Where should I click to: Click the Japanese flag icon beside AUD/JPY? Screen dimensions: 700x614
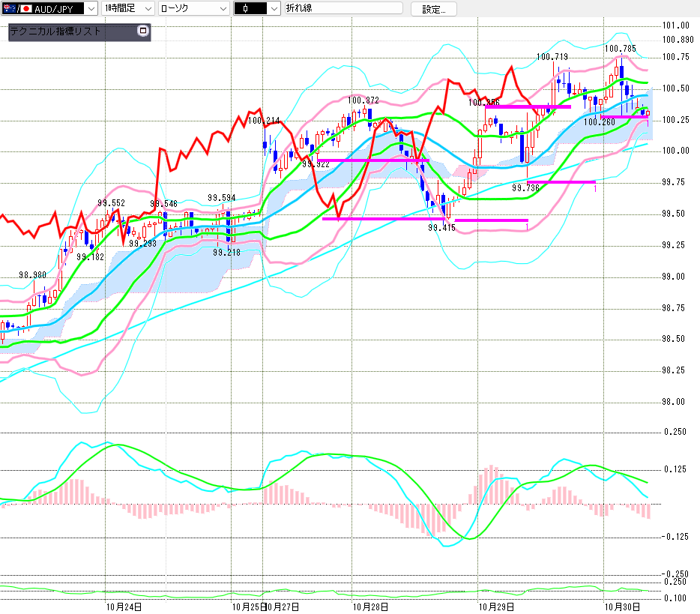26,9
